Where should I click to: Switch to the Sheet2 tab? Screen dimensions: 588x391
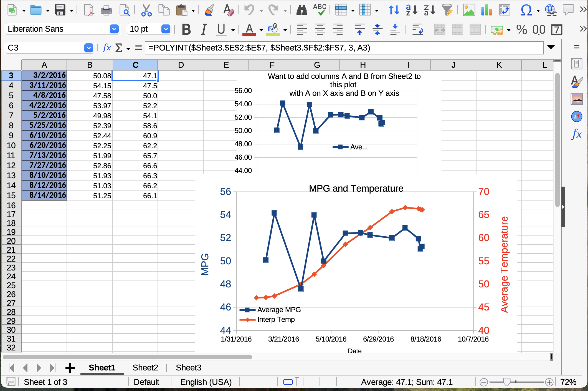145,367
